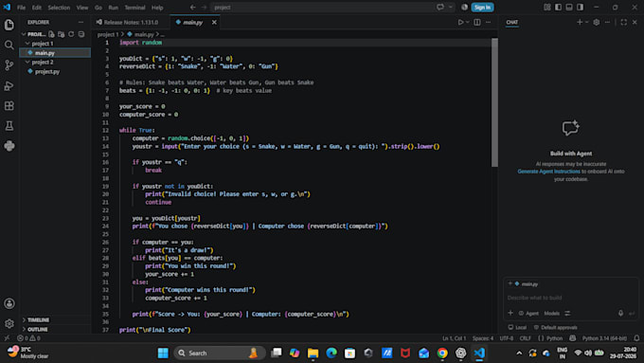Toggle the secondary side bar
Image resolution: width=644 pixels, height=363 pixels.
(580, 8)
